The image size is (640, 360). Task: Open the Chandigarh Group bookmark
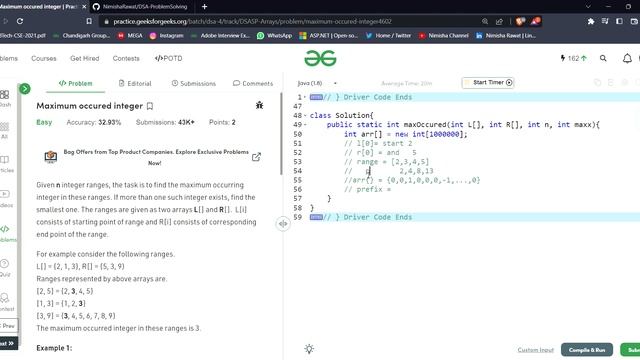coord(82,36)
